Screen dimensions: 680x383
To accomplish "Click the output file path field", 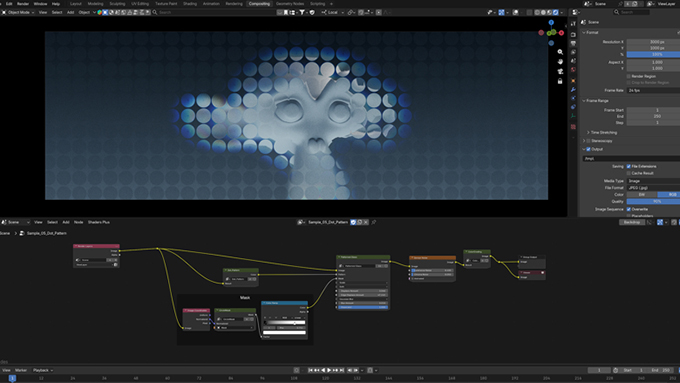I will [631, 159].
